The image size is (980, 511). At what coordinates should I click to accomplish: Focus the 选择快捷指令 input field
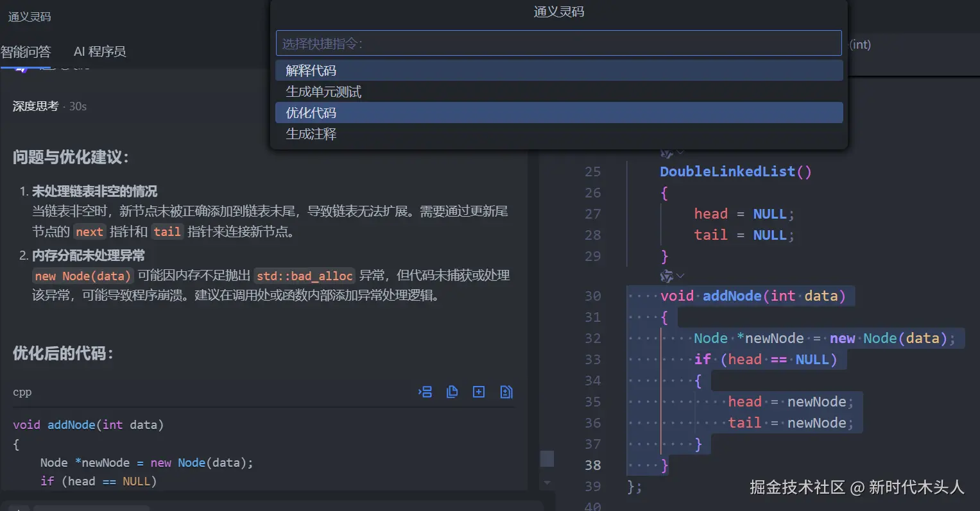coord(559,44)
